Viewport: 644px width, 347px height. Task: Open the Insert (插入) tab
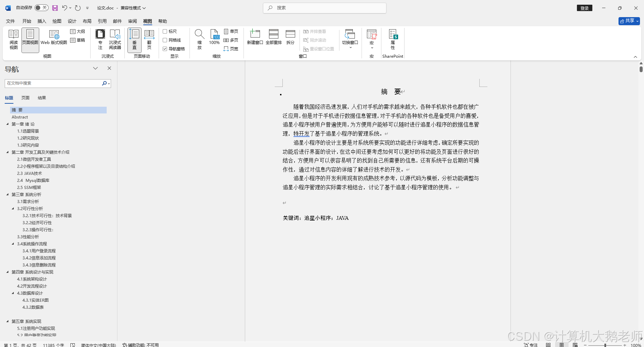(42, 21)
